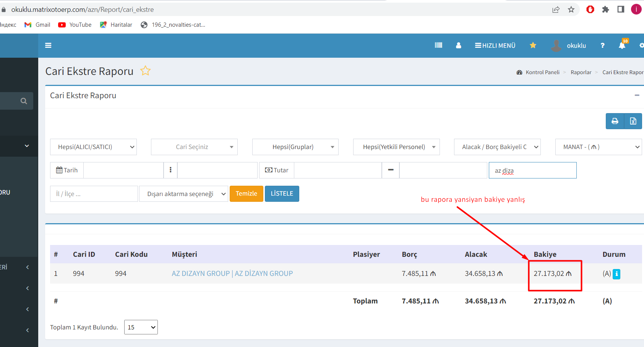Click the orange Temizle button
This screenshot has width=644, height=347.
click(246, 194)
